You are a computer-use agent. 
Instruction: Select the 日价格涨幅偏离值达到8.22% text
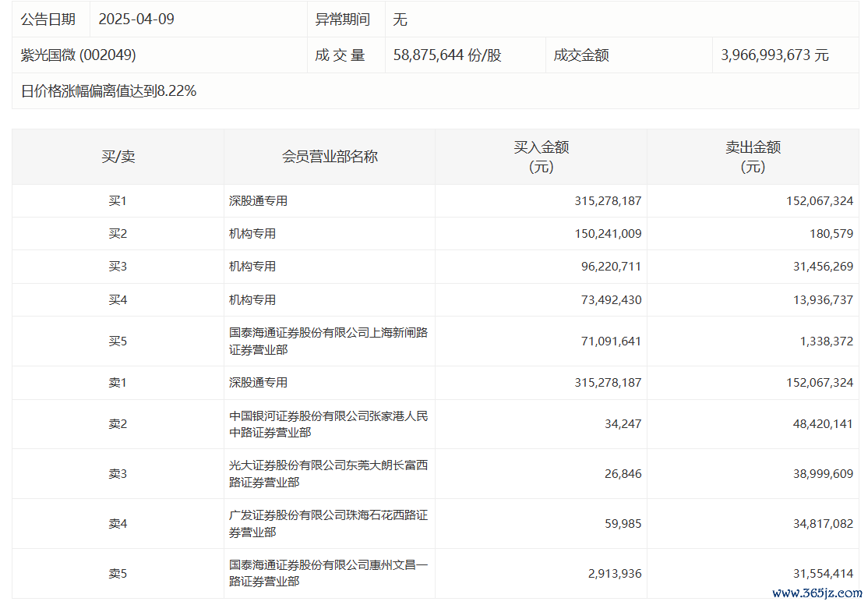108,91
